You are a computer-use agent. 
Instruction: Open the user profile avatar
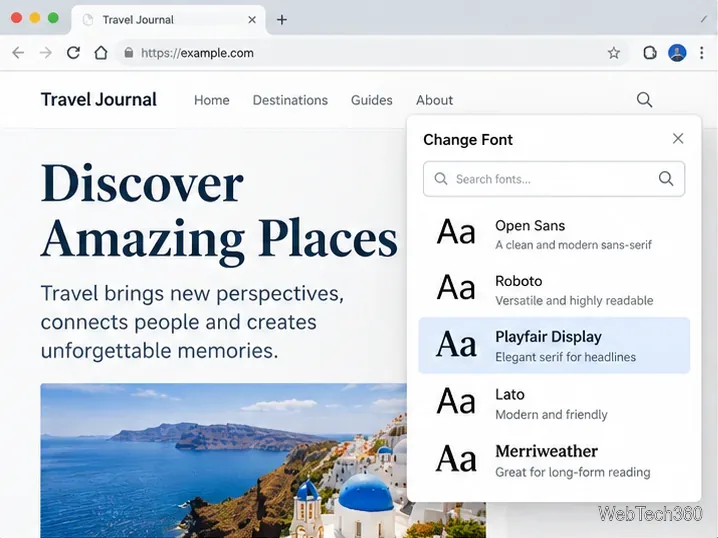677,53
